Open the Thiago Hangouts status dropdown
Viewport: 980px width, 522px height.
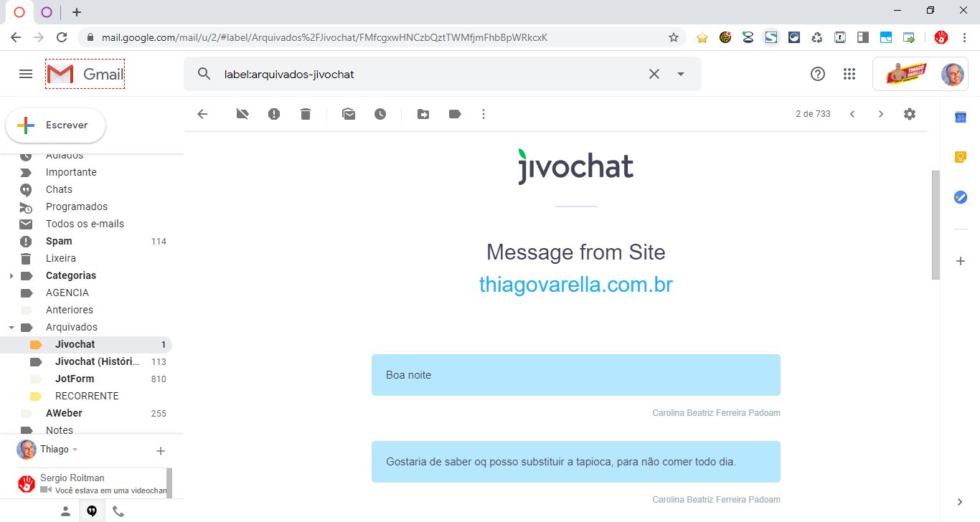click(75, 450)
